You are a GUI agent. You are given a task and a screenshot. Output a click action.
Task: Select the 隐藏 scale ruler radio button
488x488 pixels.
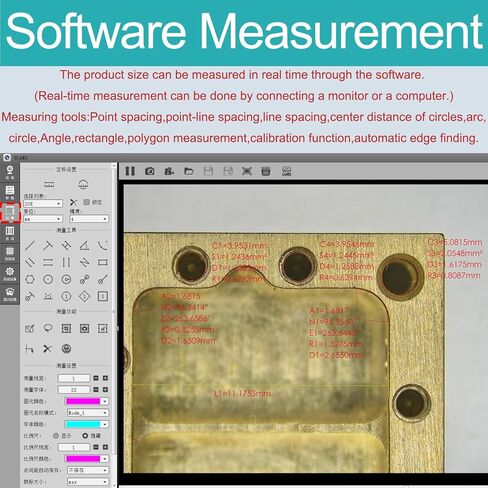[x=85, y=436]
